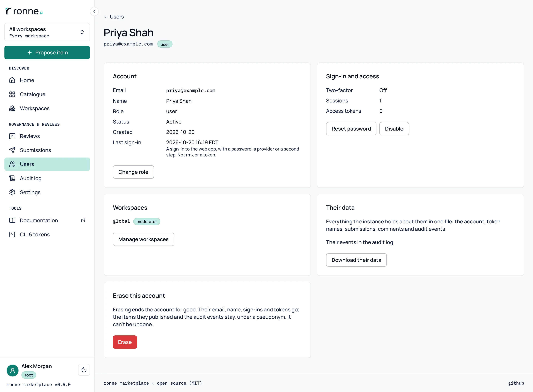This screenshot has height=392, width=533.
Task: Click the Change role button
Action: pyautogui.click(x=133, y=172)
